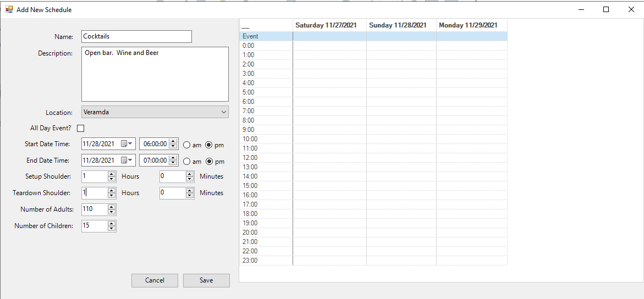This screenshot has width=644, height=299.
Task: Open the End Date calendar picker icon
Action: [x=127, y=160]
